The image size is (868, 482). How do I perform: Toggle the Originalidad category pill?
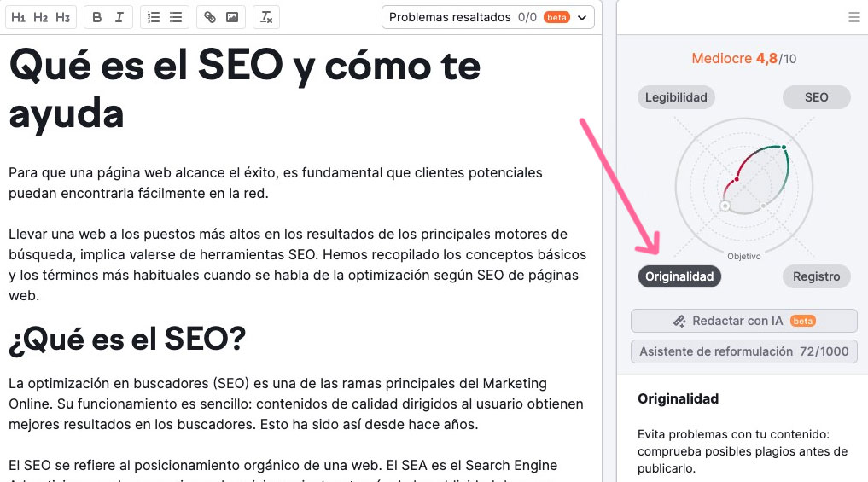(x=679, y=276)
